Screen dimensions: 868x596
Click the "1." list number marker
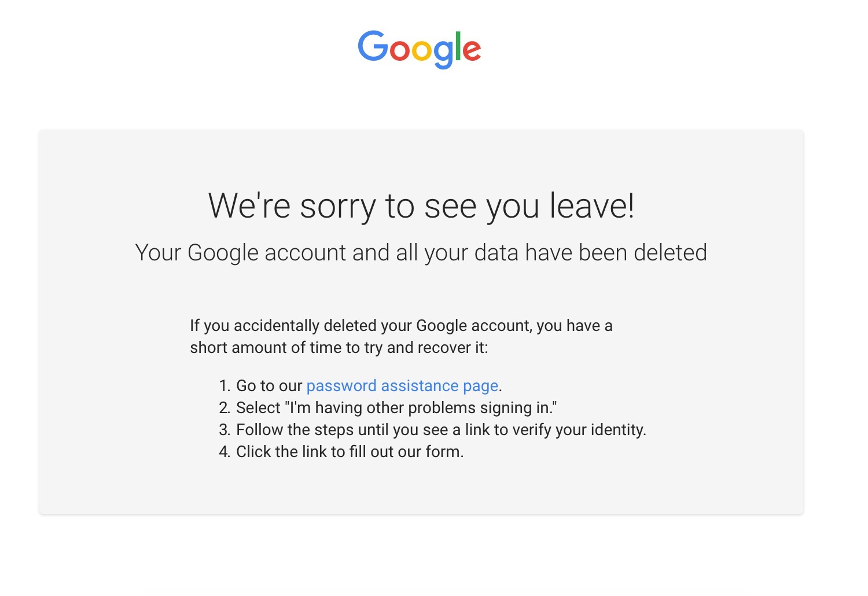click(225, 386)
